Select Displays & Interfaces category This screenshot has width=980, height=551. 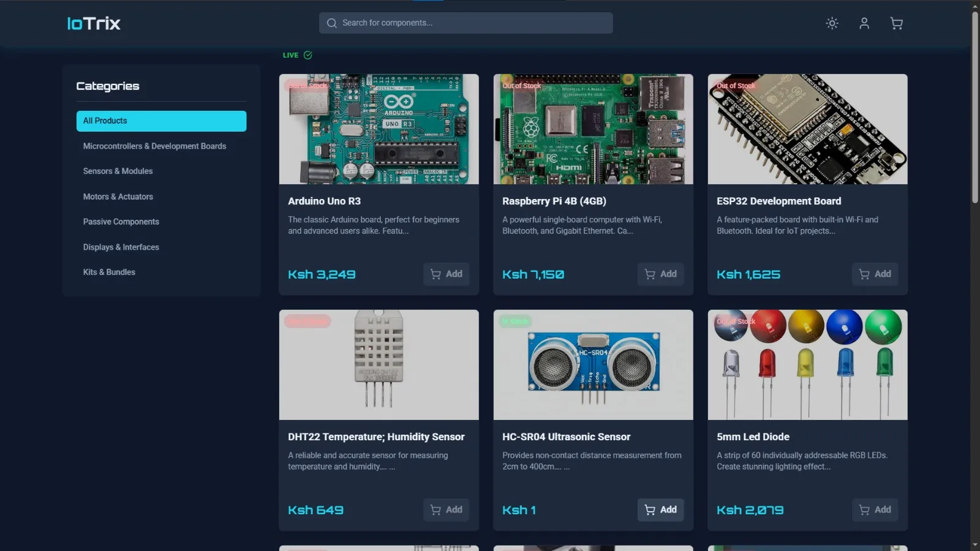[x=162, y=247]
